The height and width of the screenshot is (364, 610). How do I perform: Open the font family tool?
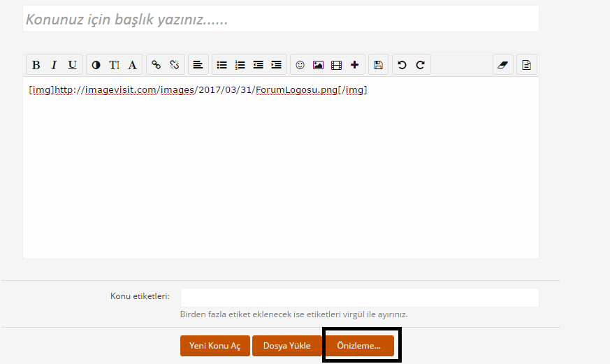132,65
